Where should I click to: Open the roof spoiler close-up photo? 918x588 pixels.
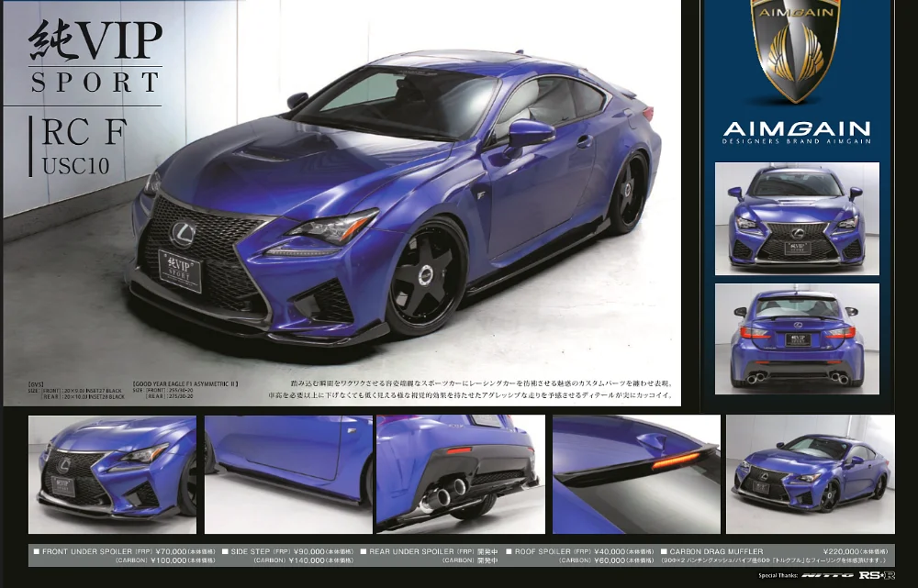tap(636, 474)
